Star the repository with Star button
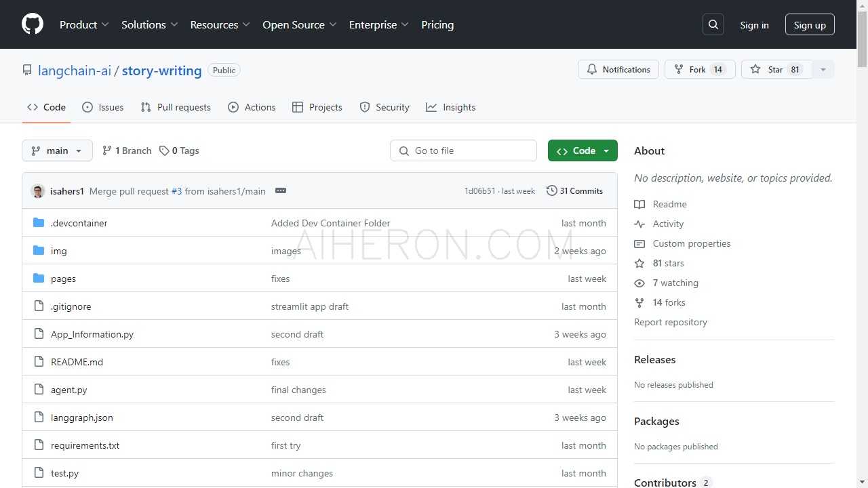Viewport: 868px width, 488px height. (x=776, y=69)
